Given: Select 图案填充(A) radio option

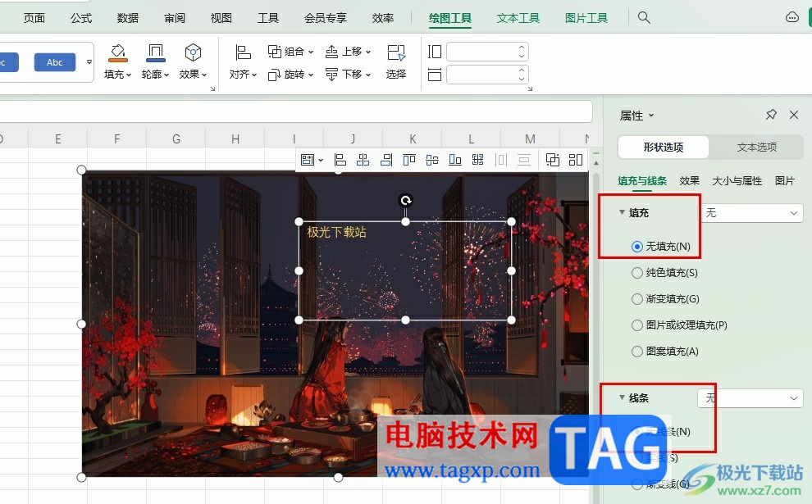Looking at the screenshot, I should [637, 352].
